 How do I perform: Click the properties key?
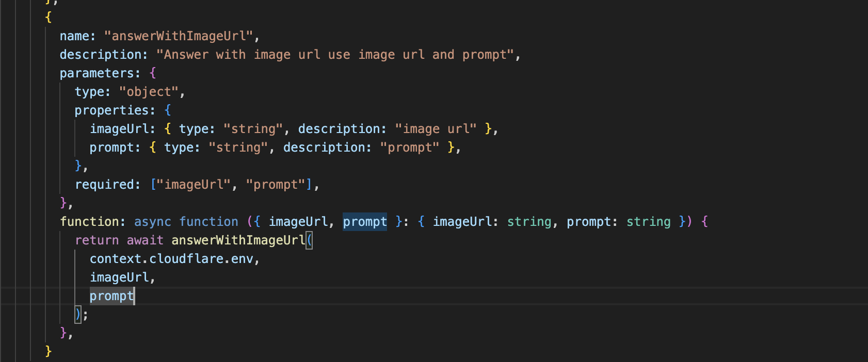pyautogui.click(x=112, y=110)
